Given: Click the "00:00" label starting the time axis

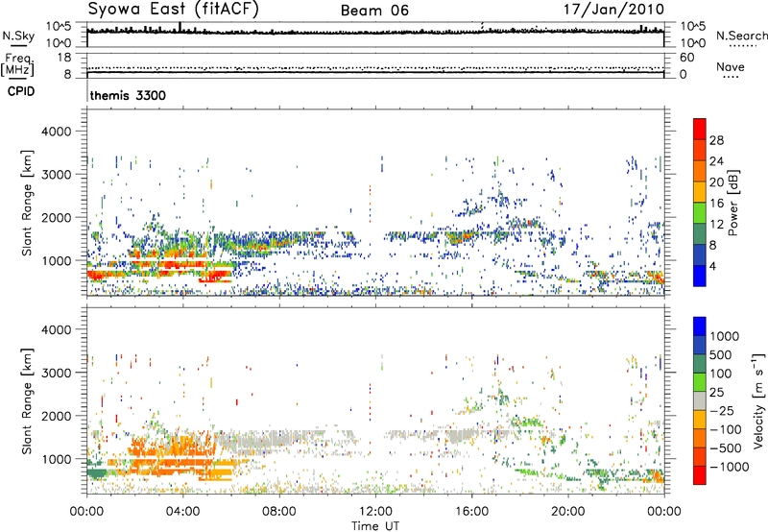Looking at the screenshot, I should 86,512.
